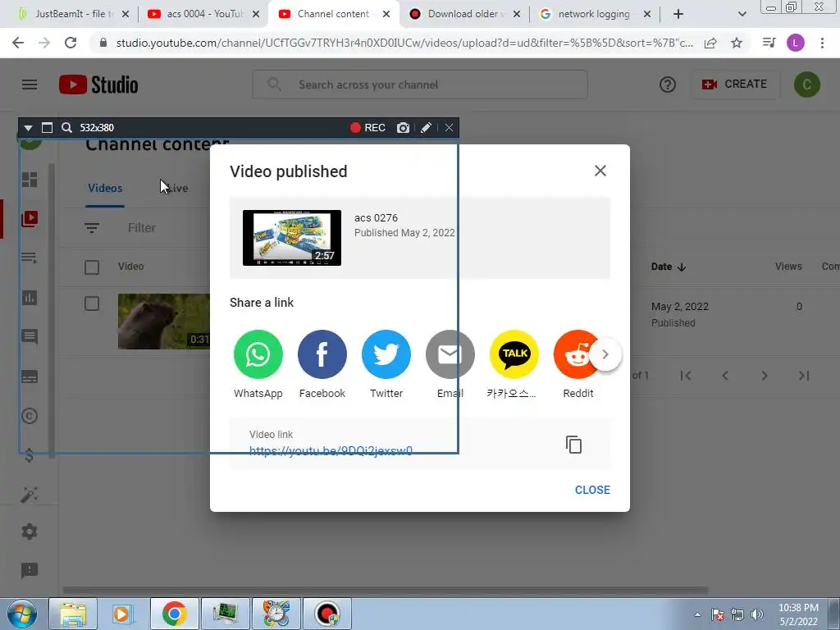Open the YouTube Studio hamburger menu
840x630 pixels.
30,84
